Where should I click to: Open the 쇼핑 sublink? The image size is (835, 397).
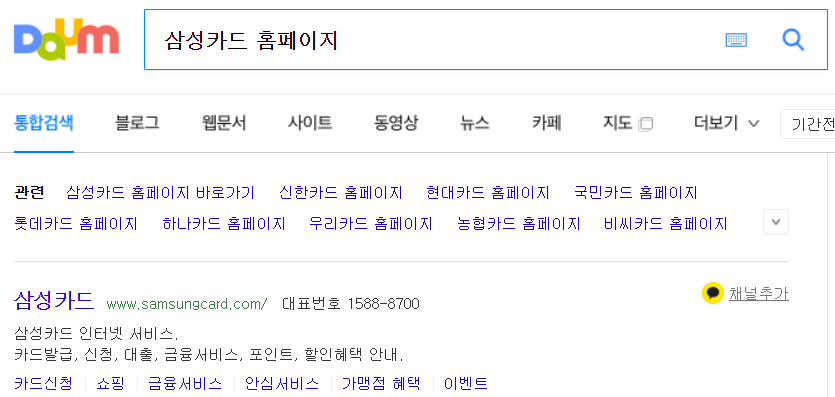pos(110,383)
